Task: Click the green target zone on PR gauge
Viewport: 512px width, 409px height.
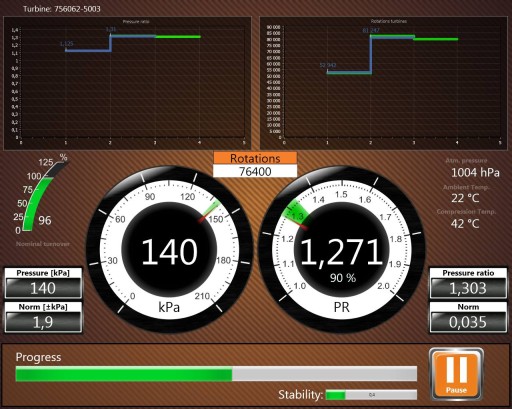Action: click(x=296, y=212)
